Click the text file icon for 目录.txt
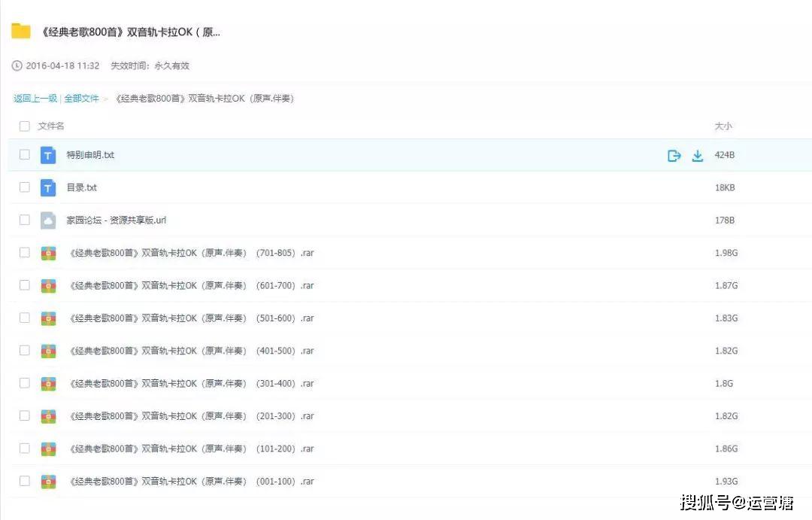The image size is (812, 520). click(x=48, y=187)
